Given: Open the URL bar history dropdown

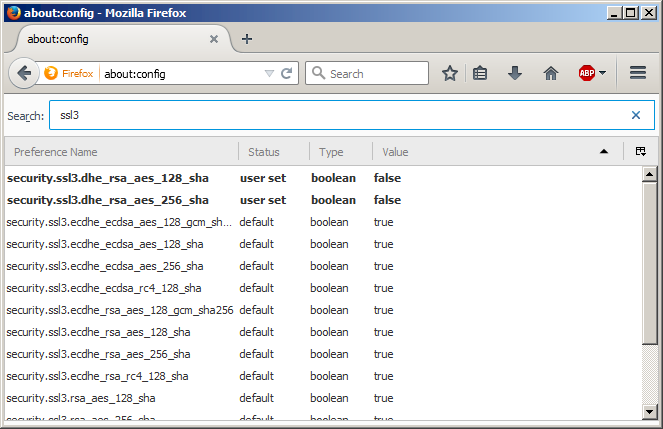Looking at the screenshot, I should pyautogui.click(x=268, y=74).
